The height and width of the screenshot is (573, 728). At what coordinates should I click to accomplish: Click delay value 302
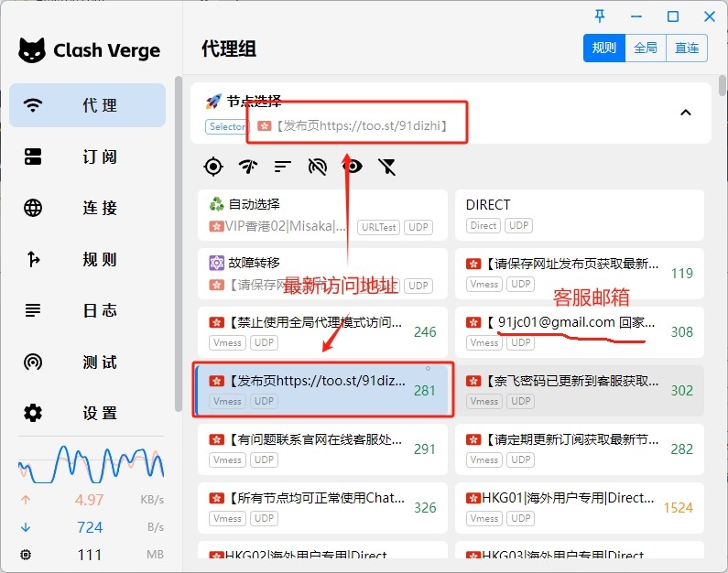(x=681, y=390)
